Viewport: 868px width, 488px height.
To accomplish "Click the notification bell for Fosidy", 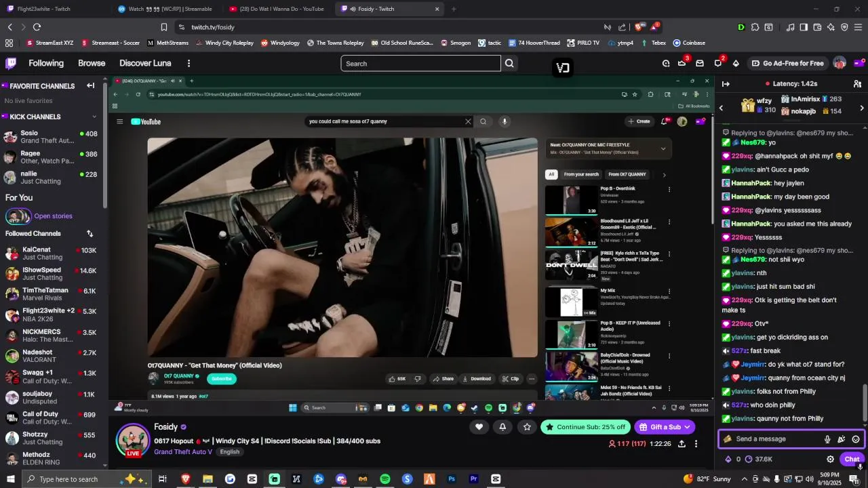I will [502, 426].
